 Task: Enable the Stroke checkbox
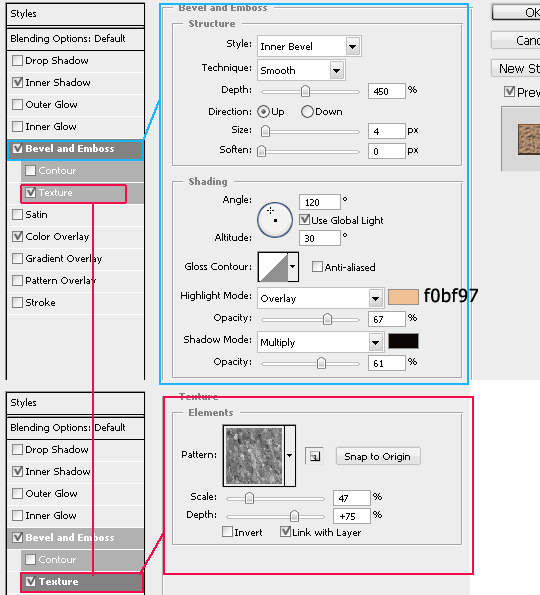[17, 303]
